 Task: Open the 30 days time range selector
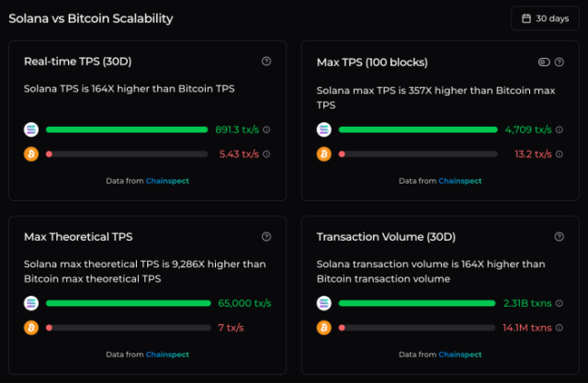coord(545,18)
